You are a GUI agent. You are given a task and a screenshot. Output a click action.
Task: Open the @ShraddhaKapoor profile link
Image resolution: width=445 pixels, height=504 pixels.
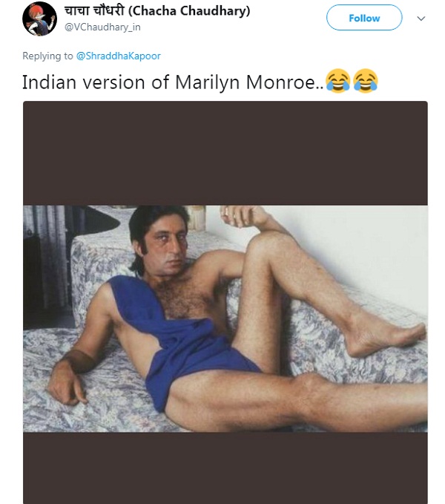[x=118, y=56]
